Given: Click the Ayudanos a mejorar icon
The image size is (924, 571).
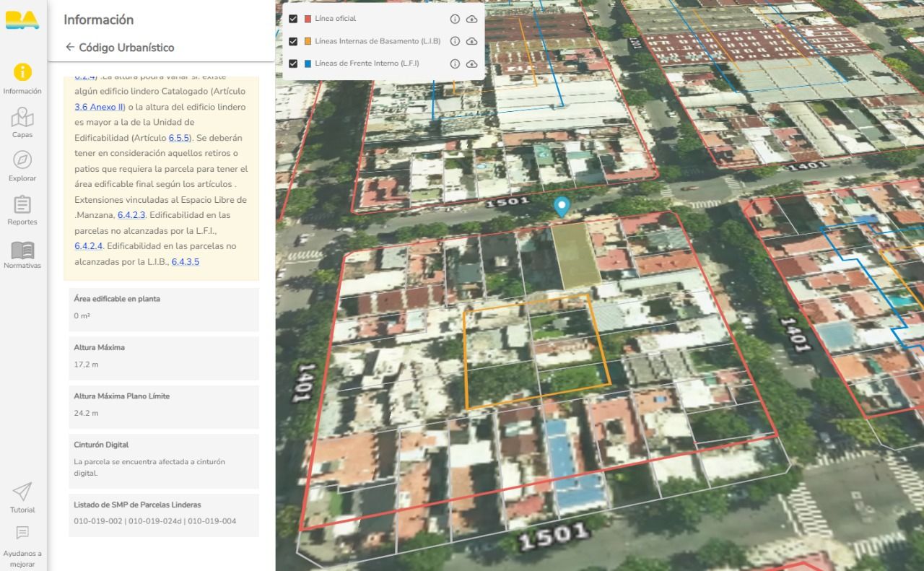Looking at the screenshot, I should point(22,533).
